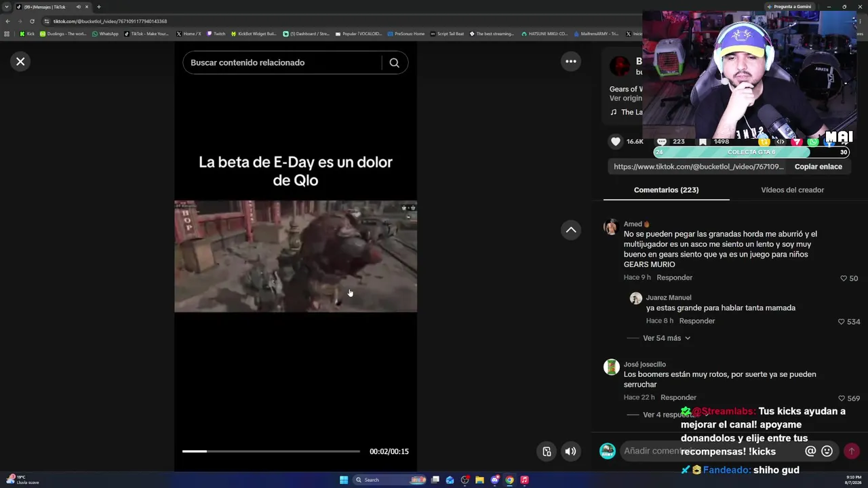Open comments via speech bubble icon
868x488 pixels.
[x=662, y=142]
